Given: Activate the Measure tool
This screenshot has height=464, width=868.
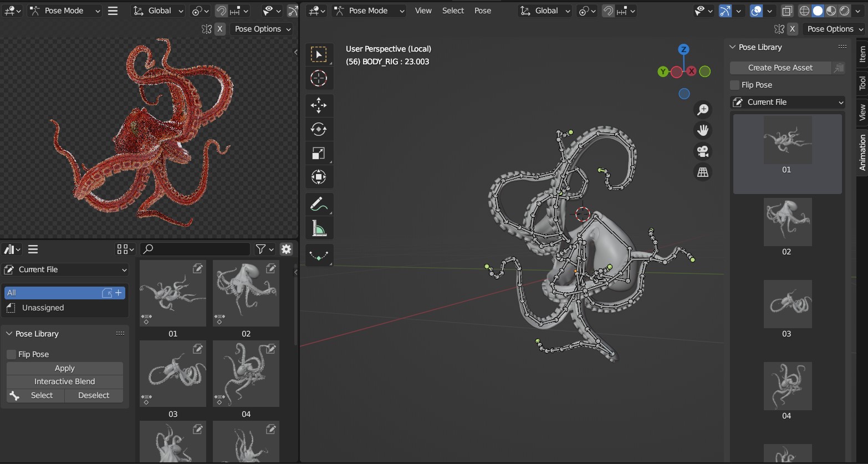Looking at the screenshot, I should [319, 228].
